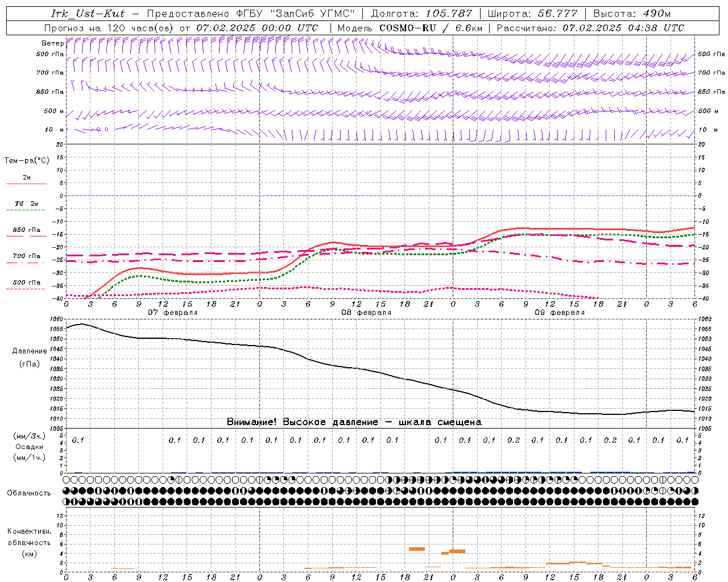The image size is (728, 582).
Task: Click the "09 февраля" date label
Action: click(560, 313)
